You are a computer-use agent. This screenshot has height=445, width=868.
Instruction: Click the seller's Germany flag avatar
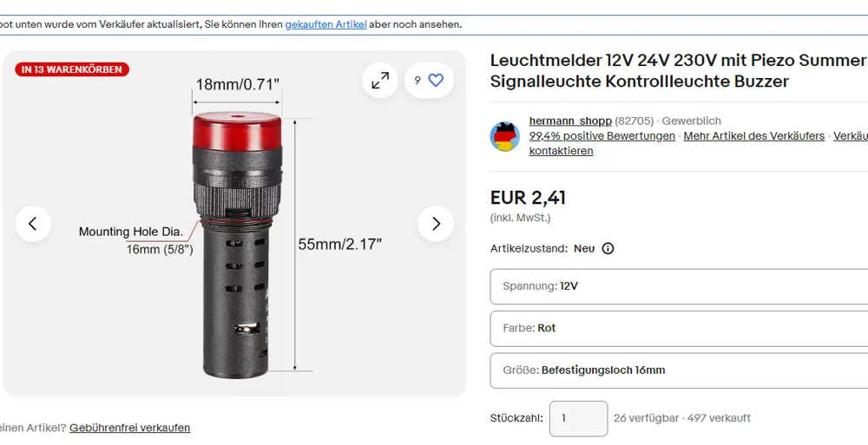click(505, 136)
